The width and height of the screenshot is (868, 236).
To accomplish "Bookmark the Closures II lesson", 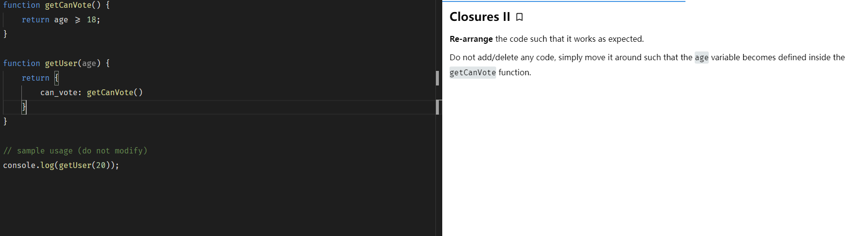I will [x=519, y=17].
